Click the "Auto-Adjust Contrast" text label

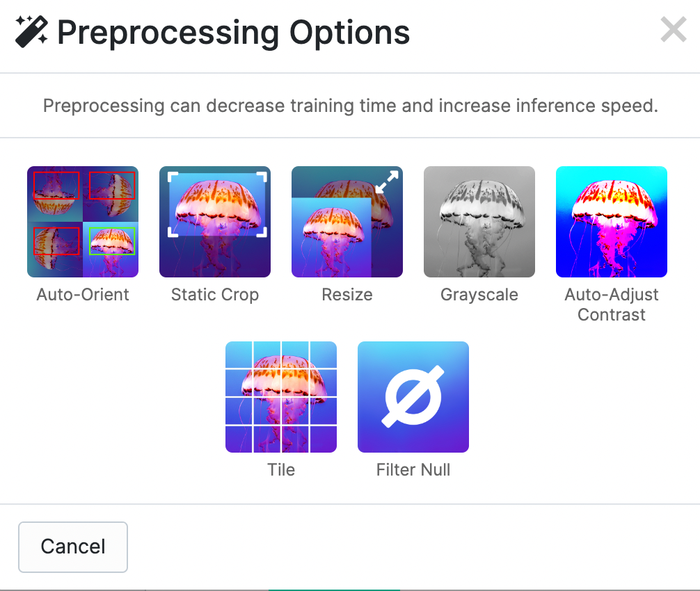611,305
